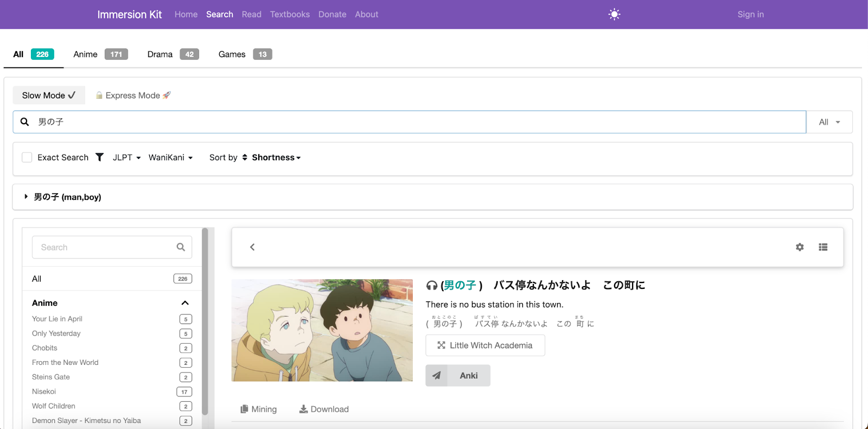Click the Immersion Kit logo
Image resolution: width=868 pixels, height=429 pixels.
pos(130,15)
